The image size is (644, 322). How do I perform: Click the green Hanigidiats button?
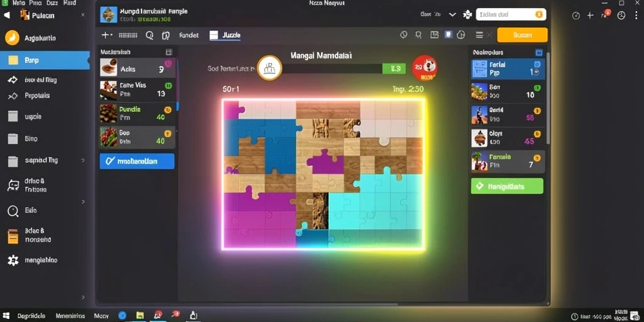507,186
